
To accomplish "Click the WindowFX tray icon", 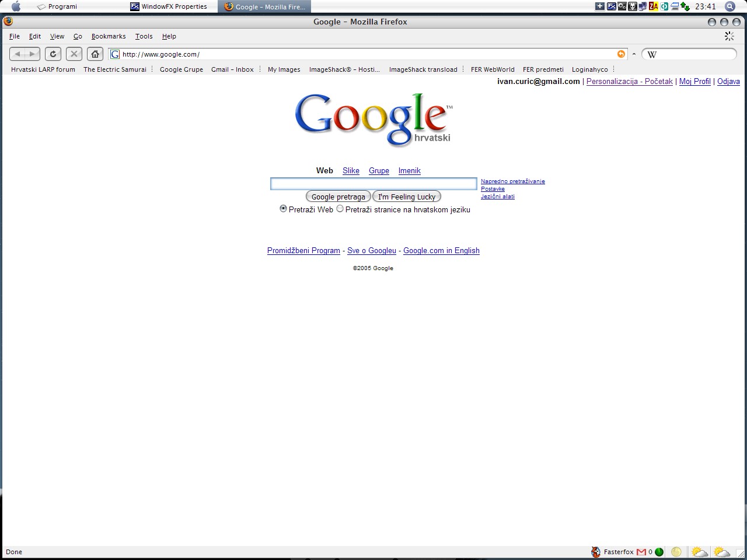I will (x=611, y=6).
